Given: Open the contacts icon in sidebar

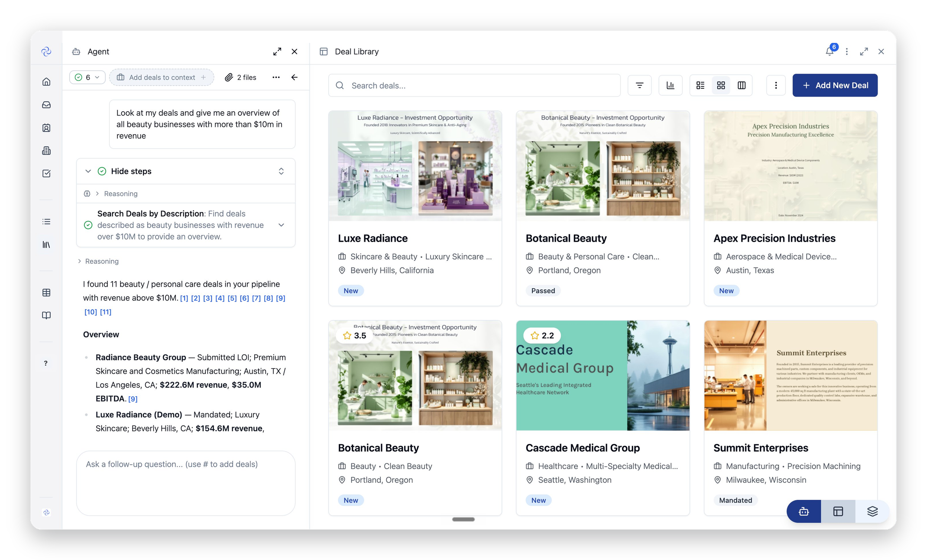Looking at the screenshot, I should coord(46,128).
